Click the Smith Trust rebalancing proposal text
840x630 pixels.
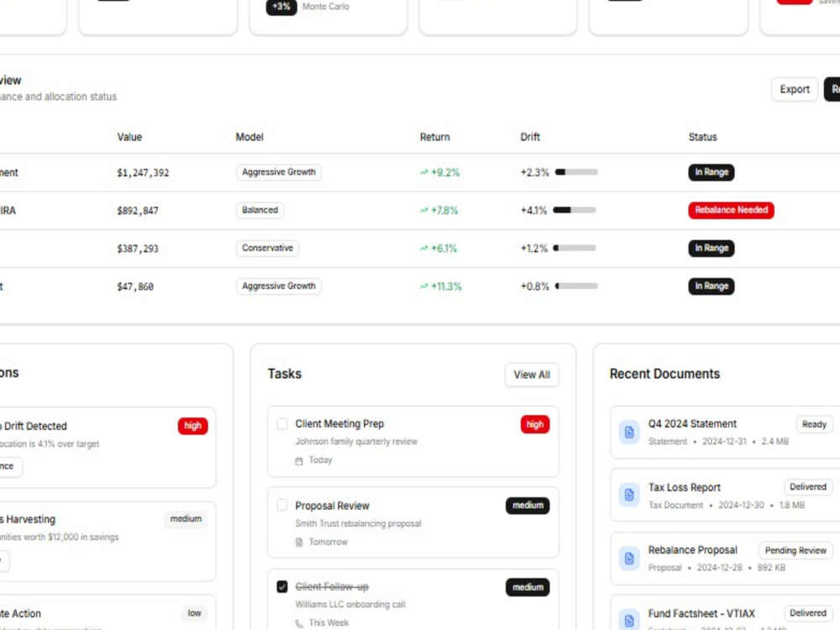(358, 523)
